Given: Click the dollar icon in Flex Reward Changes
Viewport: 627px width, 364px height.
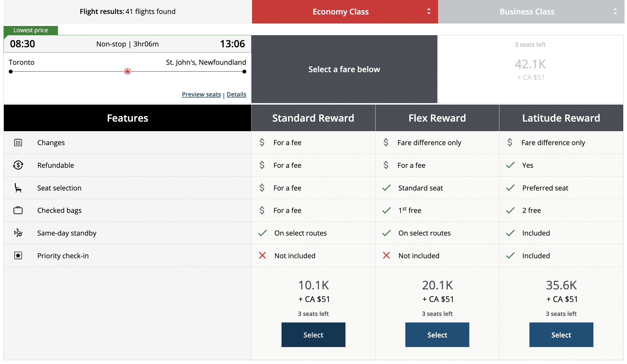Looking at the screenshot, I should point(386,142).
